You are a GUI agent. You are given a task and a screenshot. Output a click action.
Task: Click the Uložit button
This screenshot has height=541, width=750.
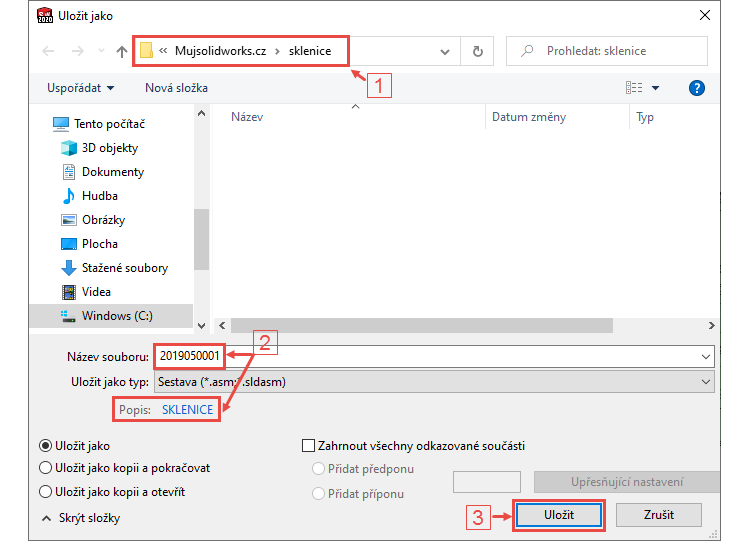559,515
